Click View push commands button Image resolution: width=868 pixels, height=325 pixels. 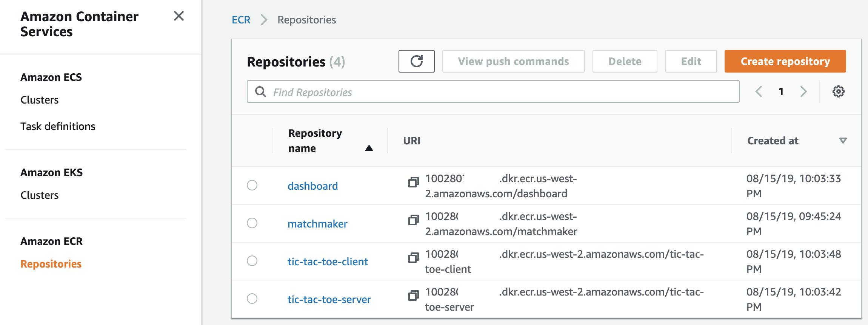click(x=513, y=61)
